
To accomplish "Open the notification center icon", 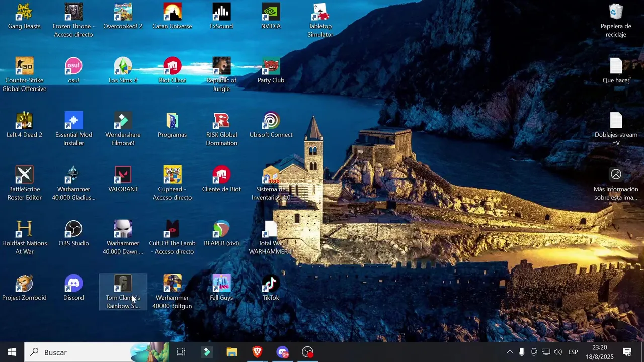I will point(627,352).
